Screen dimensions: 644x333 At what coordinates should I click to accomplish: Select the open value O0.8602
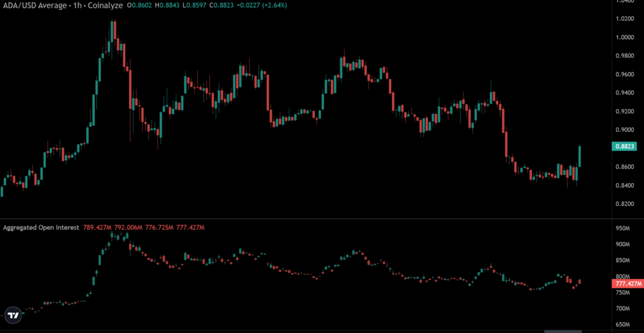(140, 5)
